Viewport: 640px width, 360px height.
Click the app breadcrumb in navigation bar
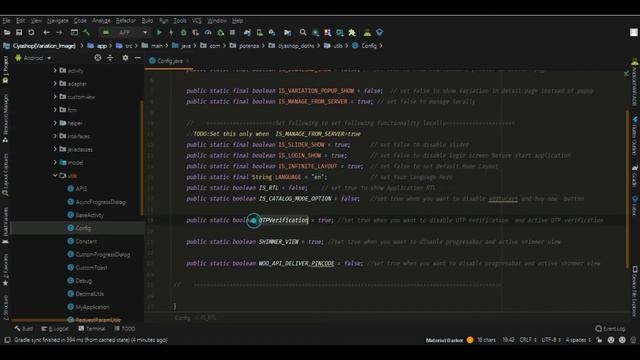[x=97, y=46]
